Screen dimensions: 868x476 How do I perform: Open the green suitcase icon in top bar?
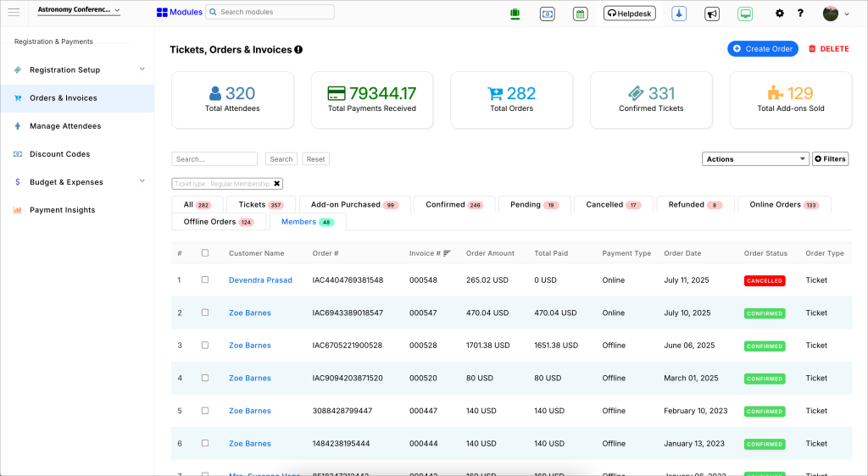pos(515,14)
